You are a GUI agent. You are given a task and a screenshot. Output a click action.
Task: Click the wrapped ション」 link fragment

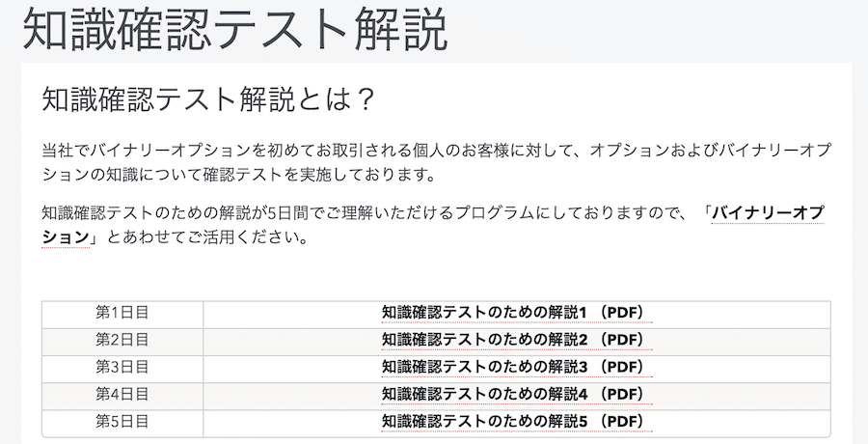69,237
